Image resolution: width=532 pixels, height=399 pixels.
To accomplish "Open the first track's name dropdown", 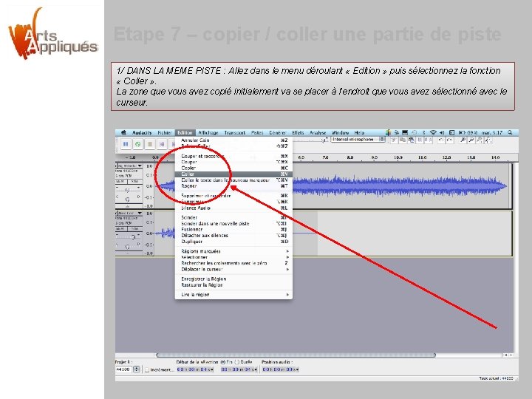I will 129,166.
